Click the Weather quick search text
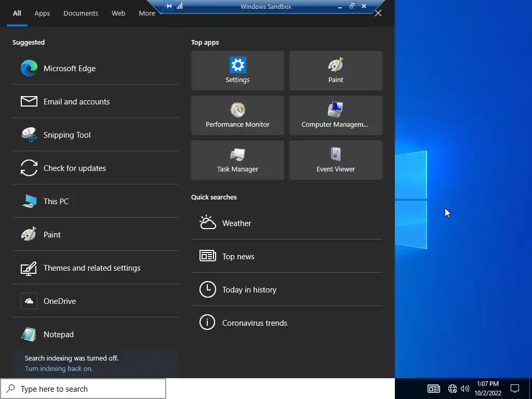 [x=236, y=223]
